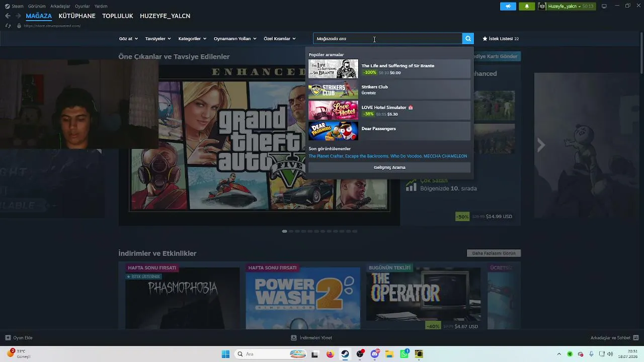
Task: Open Discord from the taskbar
Action: 375,354
